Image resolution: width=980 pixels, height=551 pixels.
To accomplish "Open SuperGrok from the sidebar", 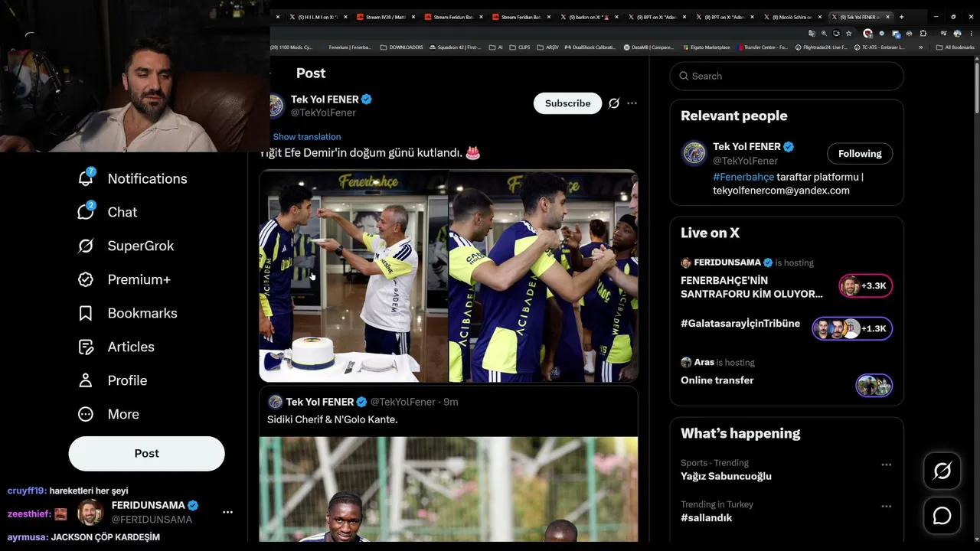I will [126, 246].
